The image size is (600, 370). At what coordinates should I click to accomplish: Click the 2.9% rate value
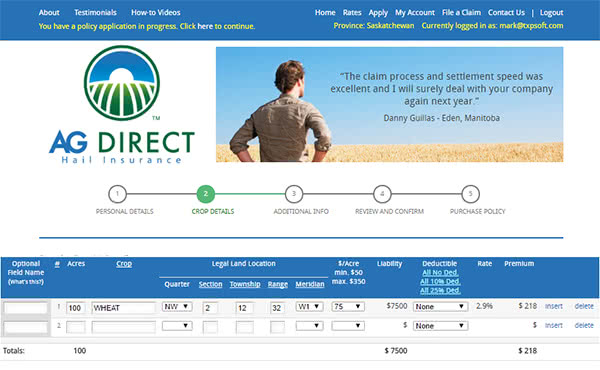(x=484, y=306)
